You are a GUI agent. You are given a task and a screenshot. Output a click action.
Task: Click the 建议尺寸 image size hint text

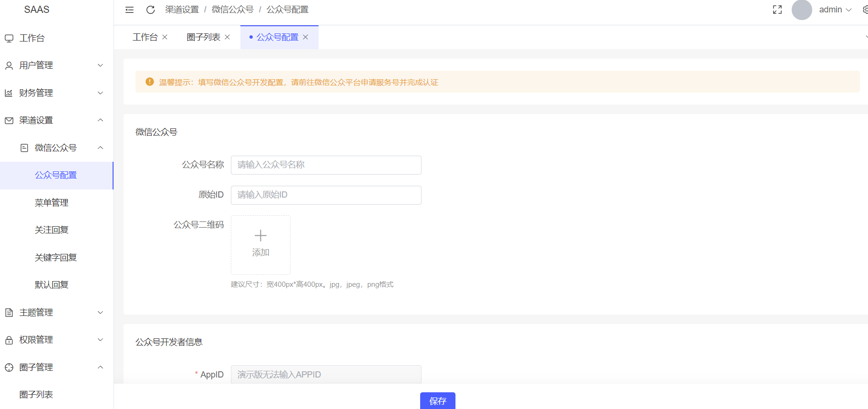pos(312,284)
